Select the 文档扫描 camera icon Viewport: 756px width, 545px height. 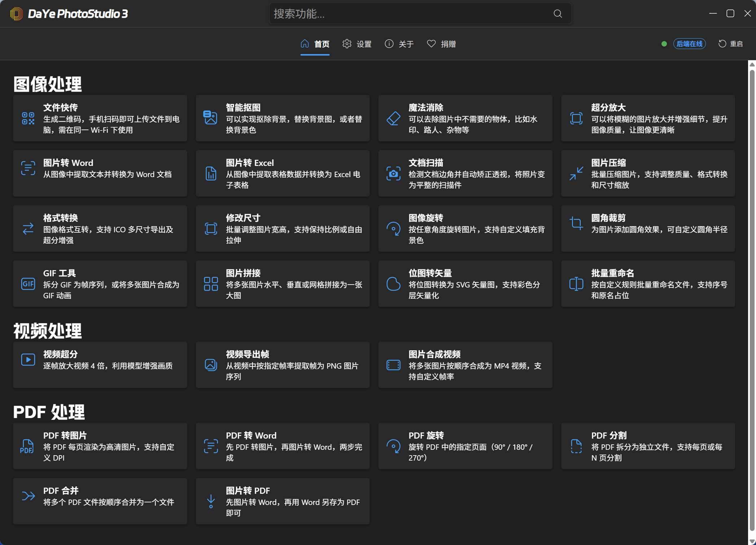pos(393,173)
